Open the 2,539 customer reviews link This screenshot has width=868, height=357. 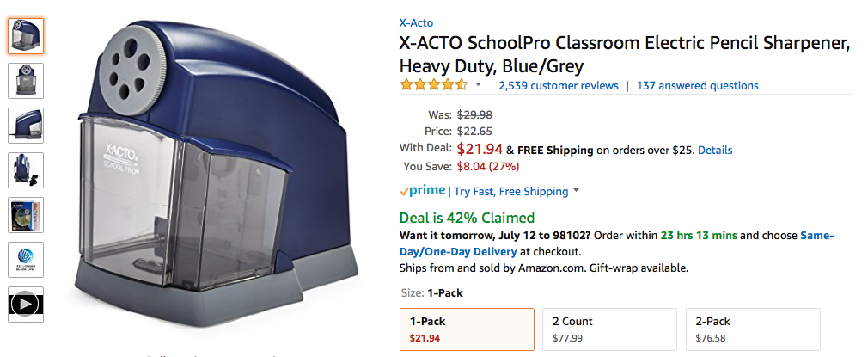(559, 85)
